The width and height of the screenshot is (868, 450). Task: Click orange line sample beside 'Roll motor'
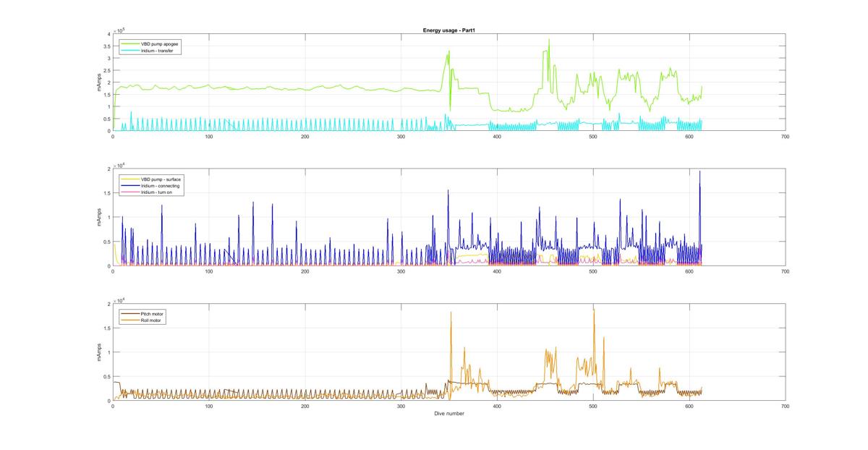pos(130,320)
